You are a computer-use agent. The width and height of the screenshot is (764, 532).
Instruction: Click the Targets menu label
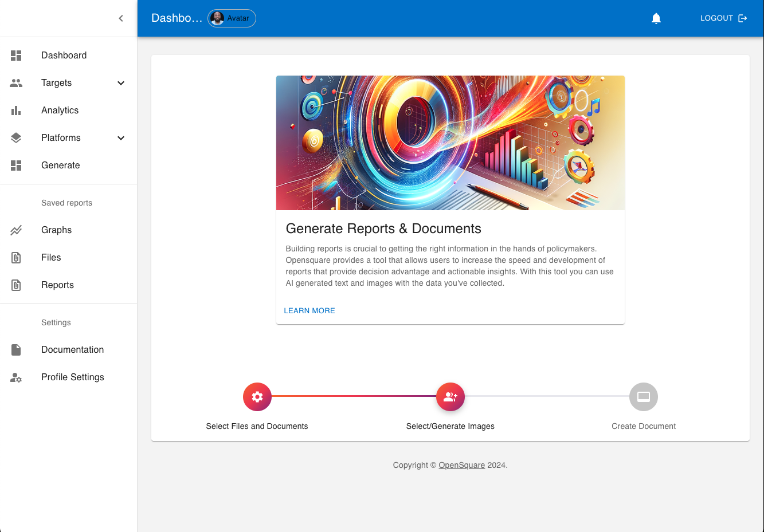(x=57, y=83)
